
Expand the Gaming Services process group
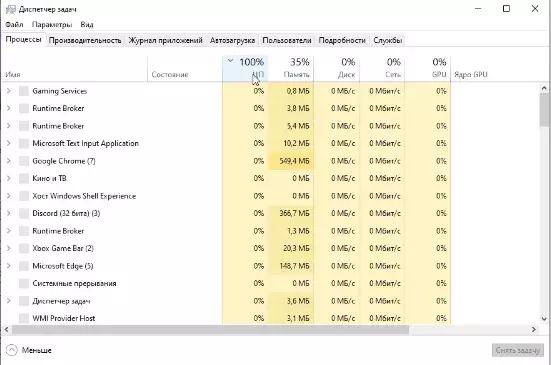click(9, 91)
